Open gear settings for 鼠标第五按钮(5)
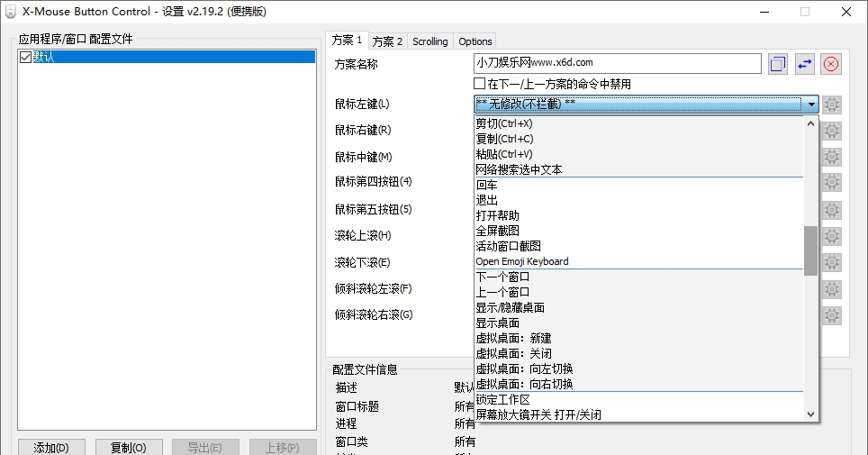 [x=831, y=210]
